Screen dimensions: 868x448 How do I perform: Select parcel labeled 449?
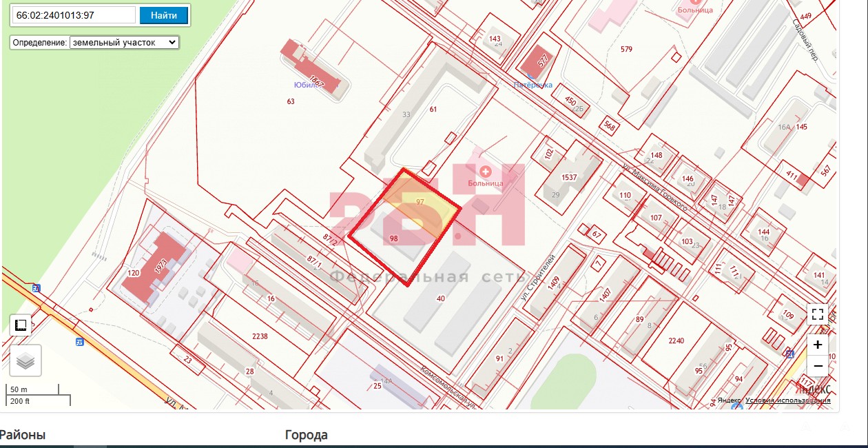point(805,16)
